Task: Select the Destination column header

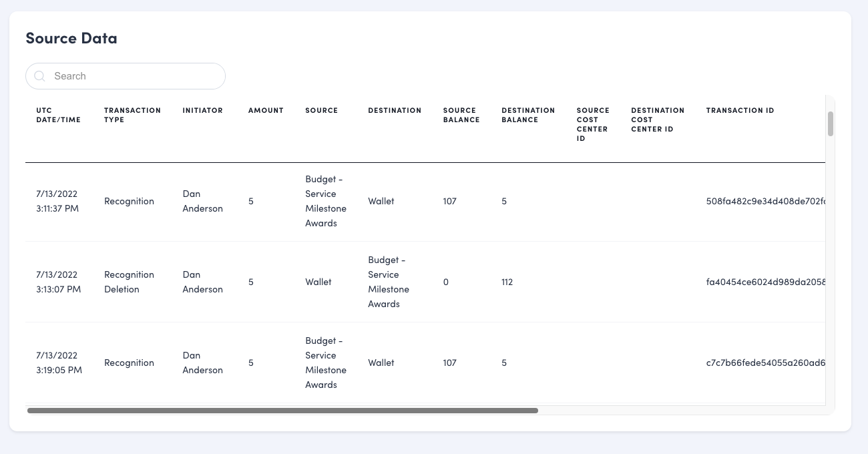Action: pos(395,110)
